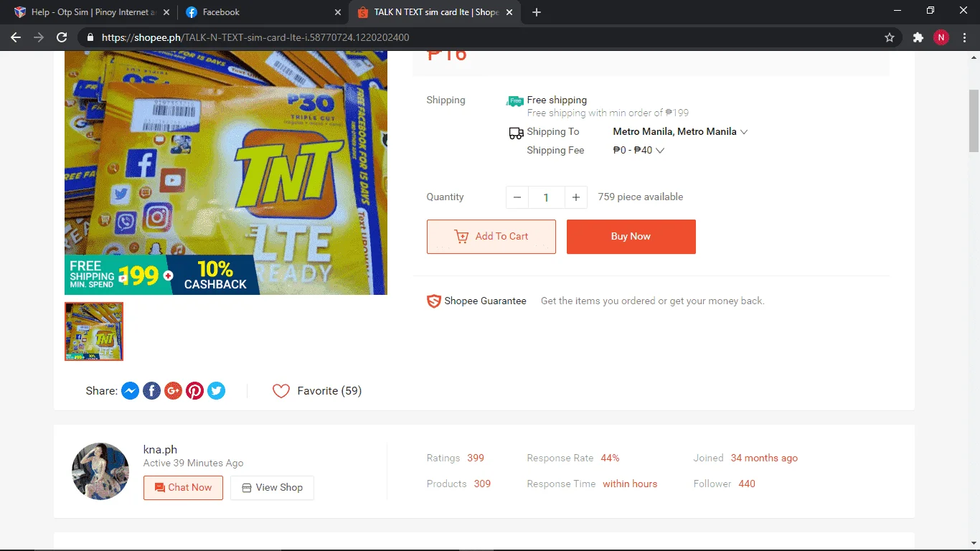Click the View Shop button
The width and height of the screenshot is (980, 551).
272,488
